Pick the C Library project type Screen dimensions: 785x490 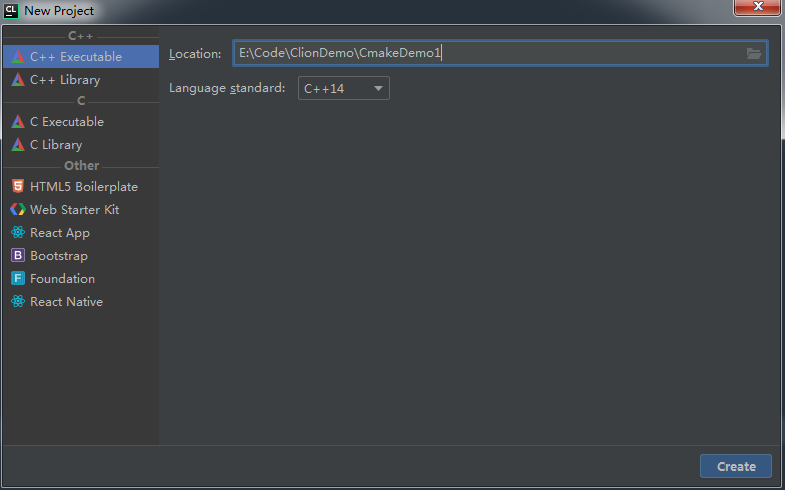81,145
